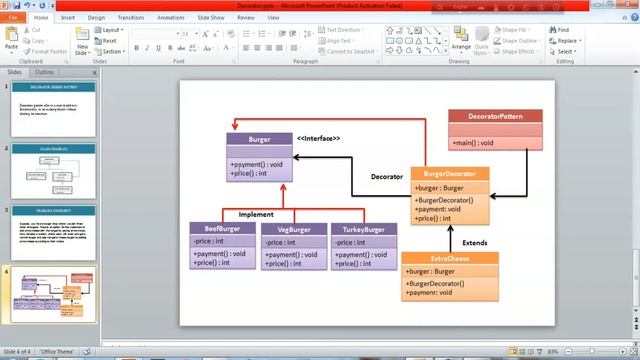Toggle Justify text alignment
Viewport: 640px width, 360px height.
coord(279,48)
